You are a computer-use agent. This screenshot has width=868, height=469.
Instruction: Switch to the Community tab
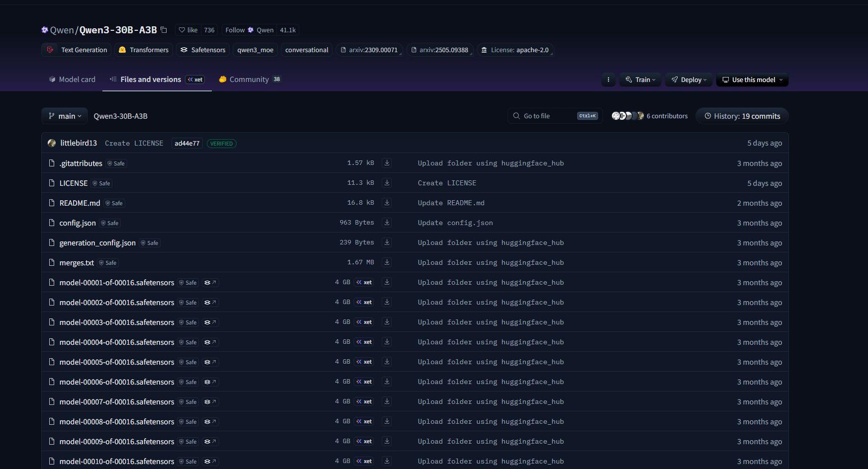pyautogui.click(x=250, y=79)
